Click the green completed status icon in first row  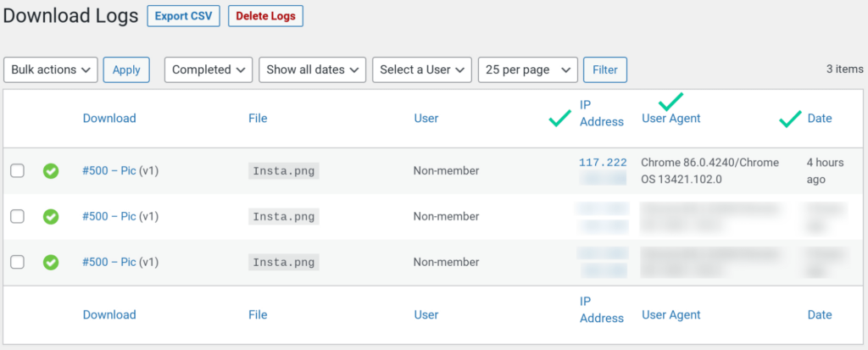[51, 171]
